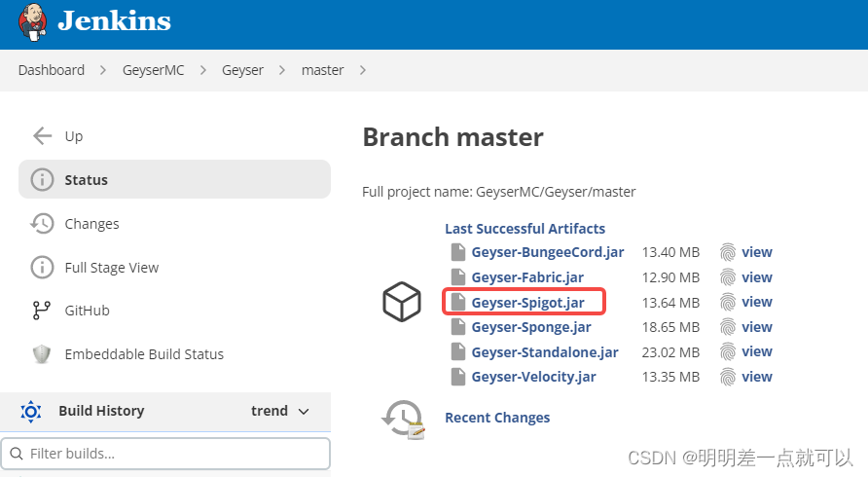Select the 13.64 MB size text
The width and height of the screenshot is (868, 477).
pyautogui.click(x=670, y=303)
